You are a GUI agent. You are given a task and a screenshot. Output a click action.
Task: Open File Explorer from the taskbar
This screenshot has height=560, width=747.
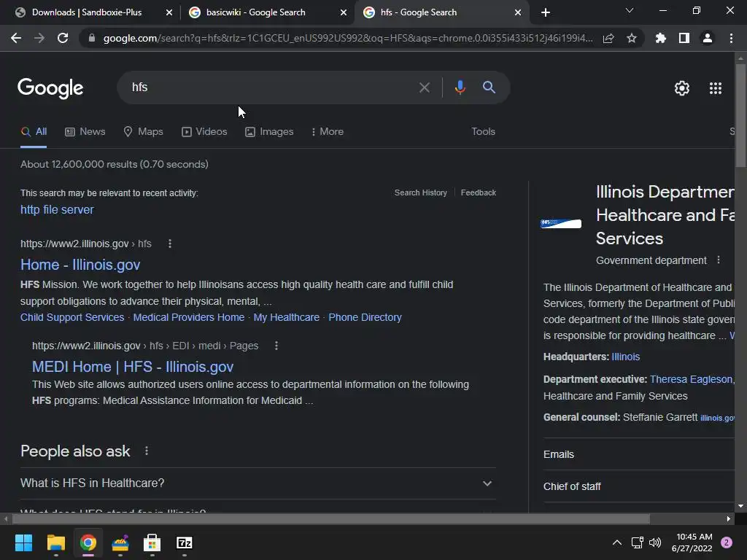55,542
